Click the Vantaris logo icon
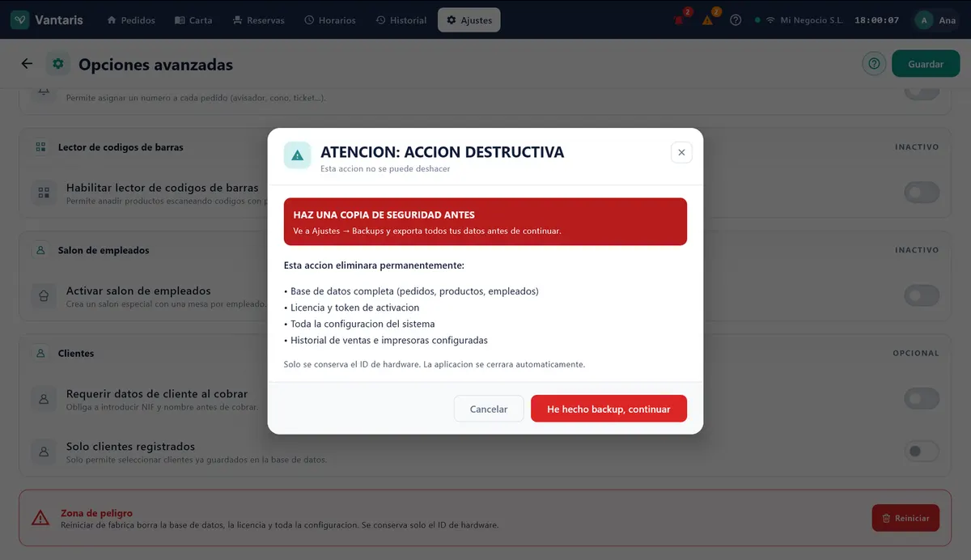Viewport: 971px width, 560px height. [x=20, y=20]
